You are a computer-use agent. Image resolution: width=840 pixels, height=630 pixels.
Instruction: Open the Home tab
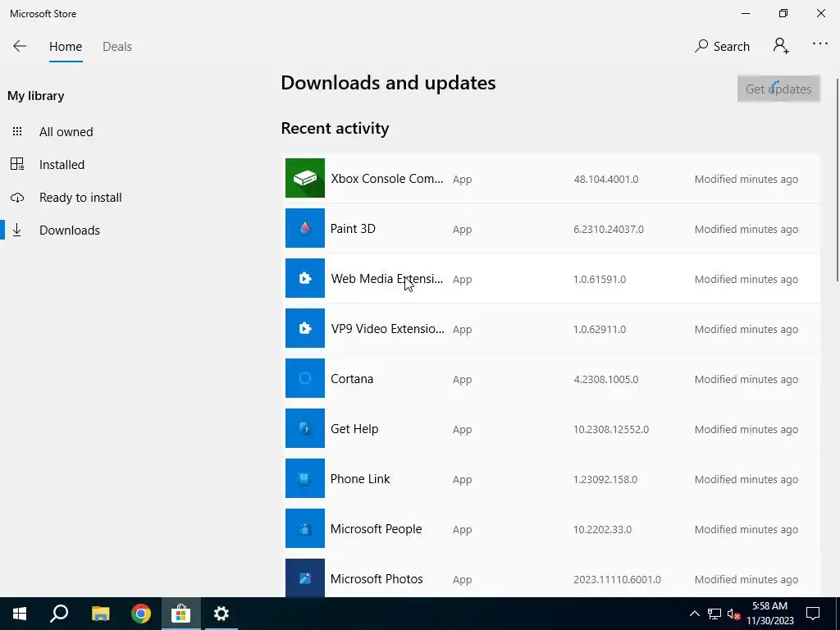click(x=66, y=47)
